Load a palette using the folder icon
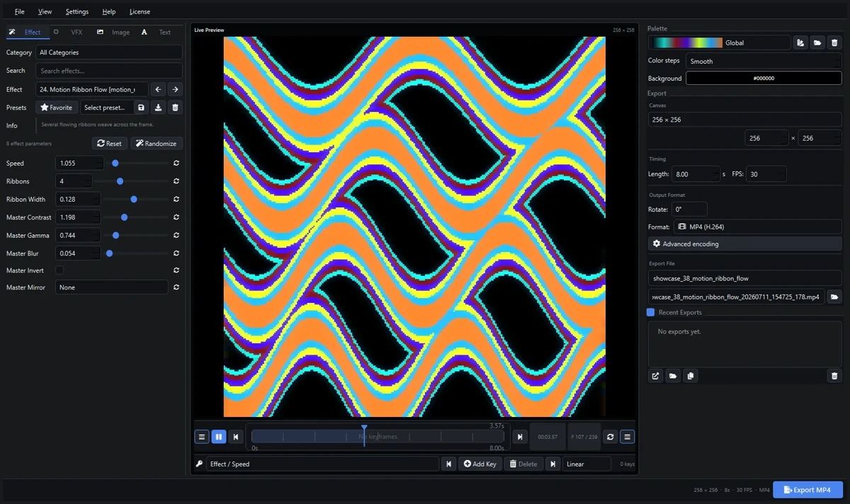Screen dimensions: 850x504 (x=817, y=42)
